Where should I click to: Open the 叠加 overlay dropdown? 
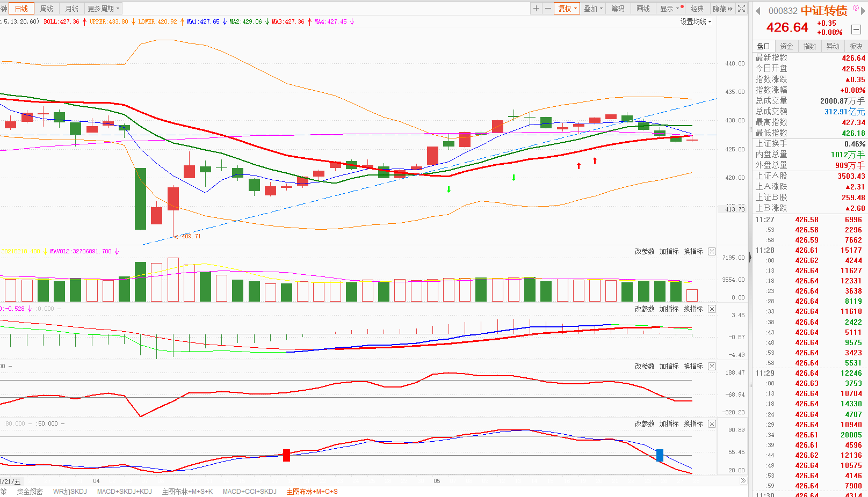click(x=593, y=9)
